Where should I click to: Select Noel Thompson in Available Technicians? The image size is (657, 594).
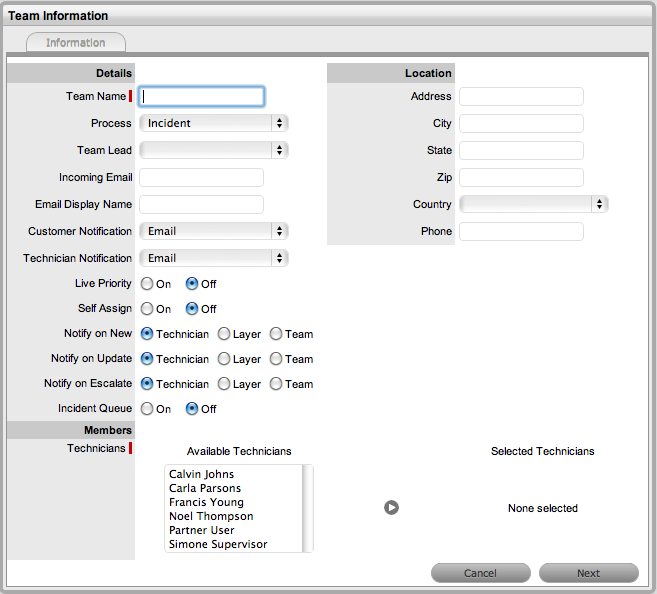(211, 516)
